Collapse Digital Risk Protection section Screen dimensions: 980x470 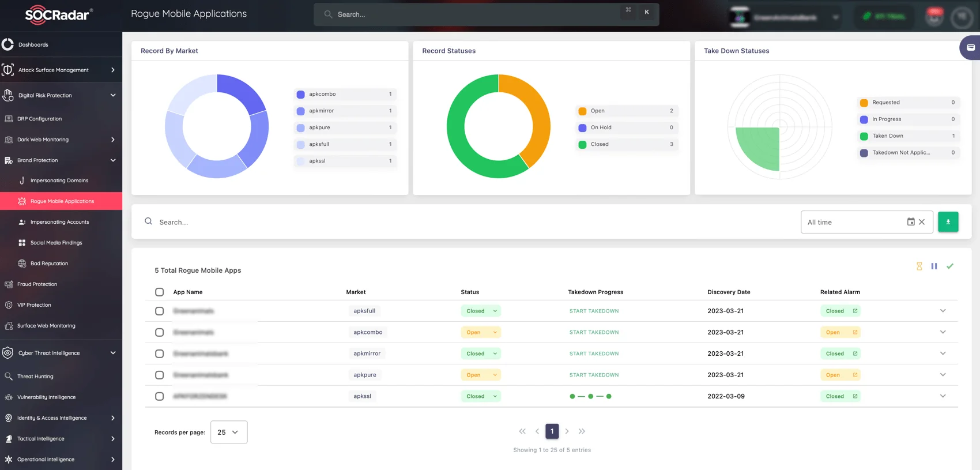(113, 95)
